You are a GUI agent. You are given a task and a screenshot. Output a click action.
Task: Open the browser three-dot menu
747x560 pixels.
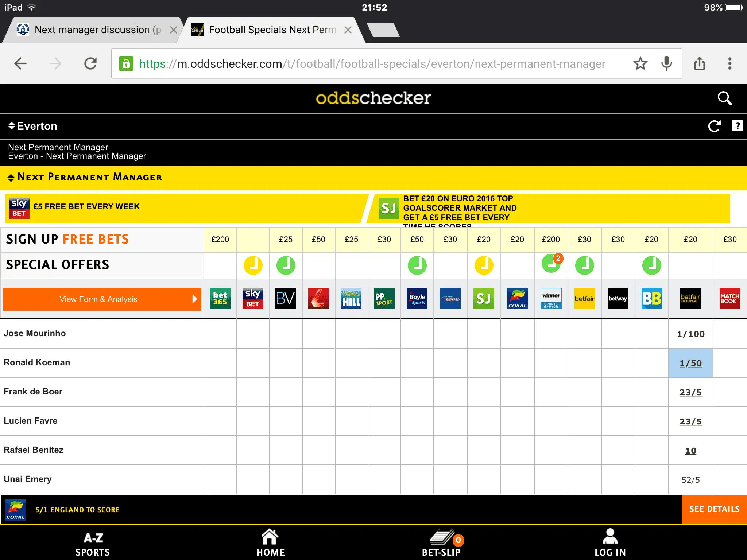[729, 64]
